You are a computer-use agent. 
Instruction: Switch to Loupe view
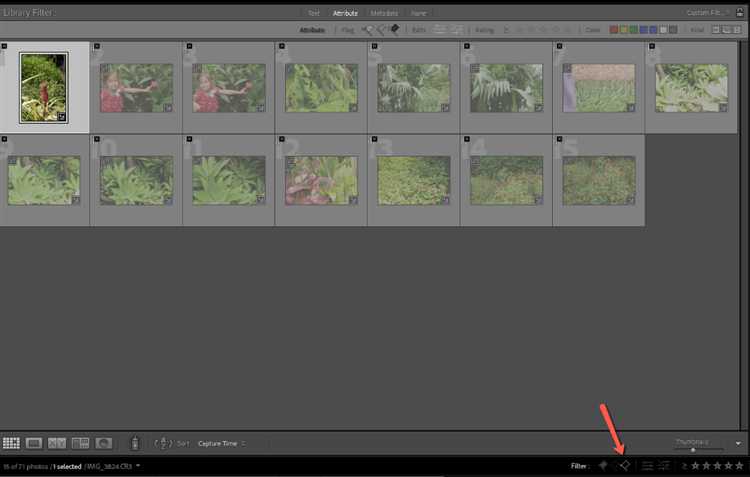34,443
